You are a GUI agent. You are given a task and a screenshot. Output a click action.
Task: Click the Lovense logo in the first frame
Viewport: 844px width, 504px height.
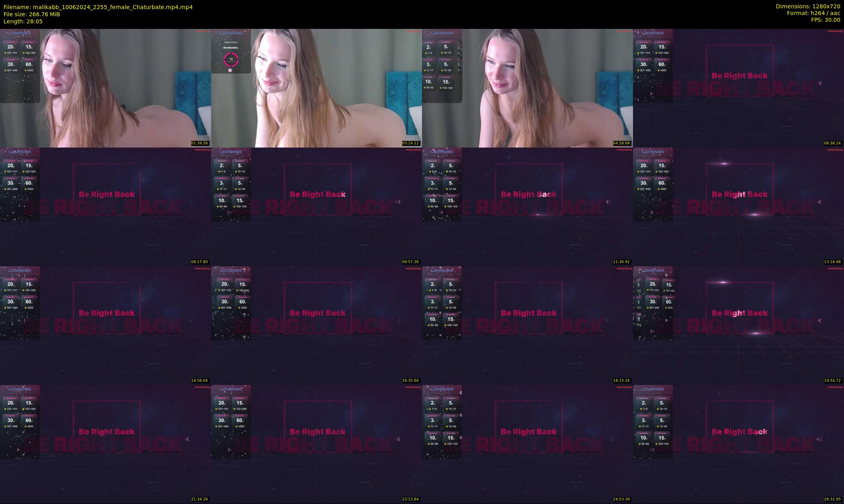[x=20, y=33]
